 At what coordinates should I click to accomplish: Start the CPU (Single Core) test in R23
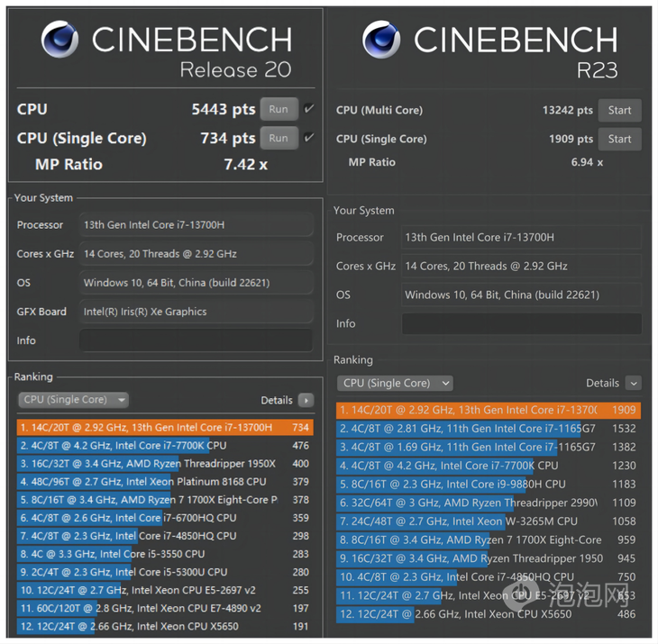pos(619,139)
